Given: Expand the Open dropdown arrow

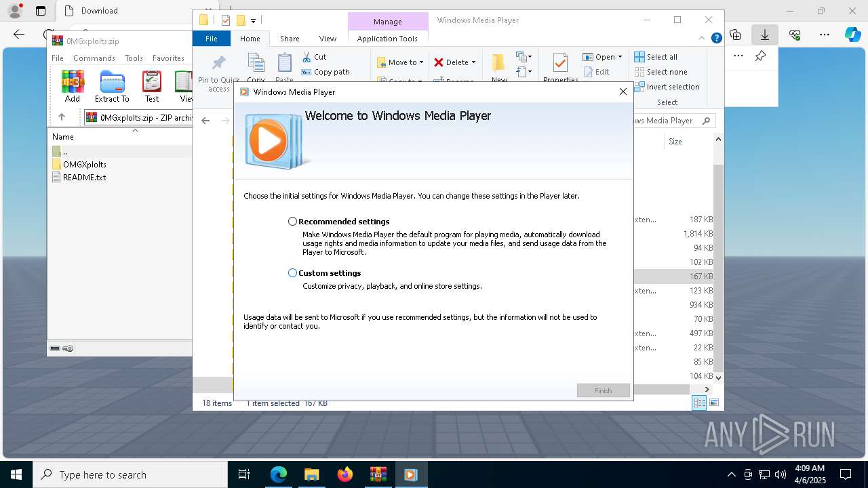Looking at the screenshot, I should click(620, 57).
